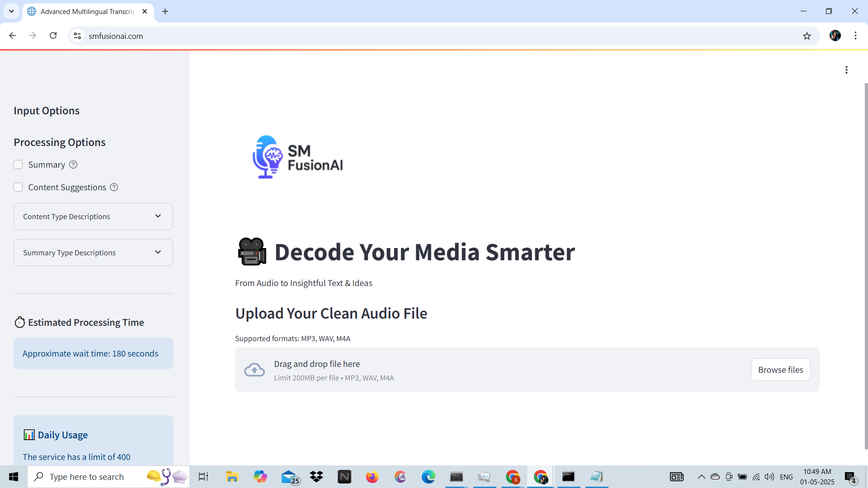The height and width of the screenshot is (488, 868).
Task: Enable the Content Suggestions checkbox
Action: (18, 188)
